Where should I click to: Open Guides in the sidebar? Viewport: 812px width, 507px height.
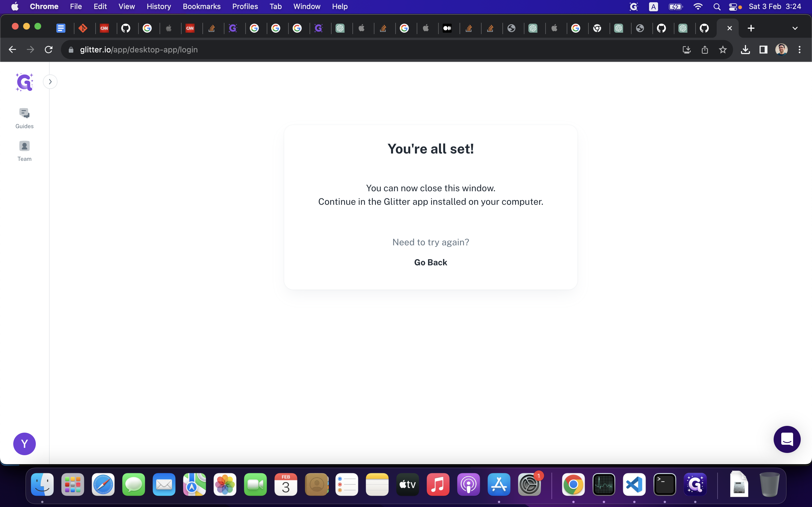point(25,118)
